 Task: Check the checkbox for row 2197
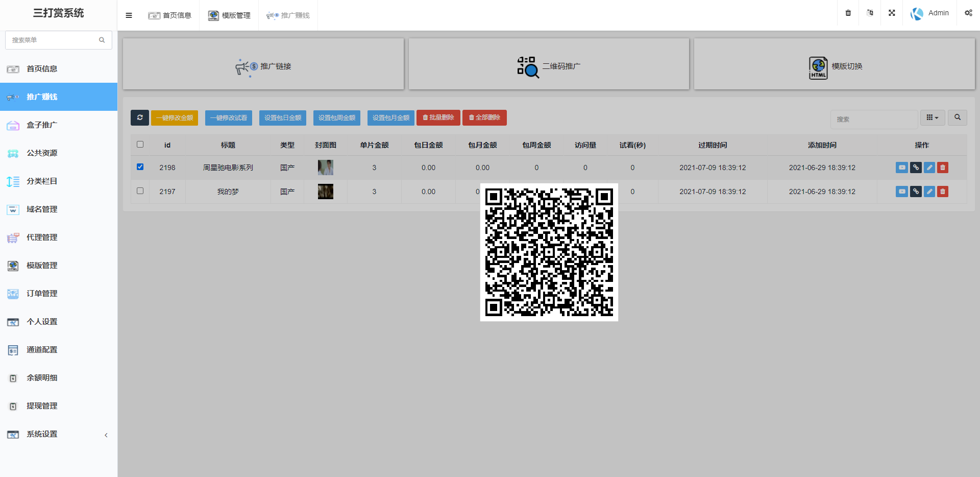(x=140, y=191)
